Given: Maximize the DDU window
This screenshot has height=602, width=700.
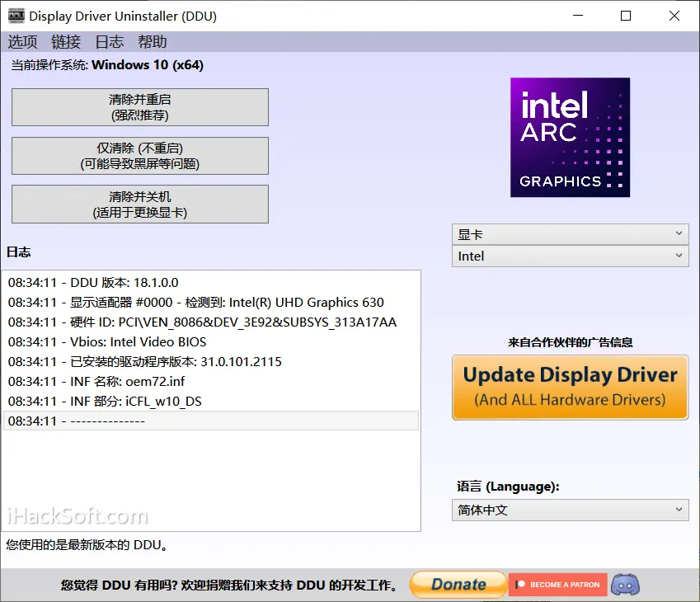Looking at the screenshot, I should 626,16.
